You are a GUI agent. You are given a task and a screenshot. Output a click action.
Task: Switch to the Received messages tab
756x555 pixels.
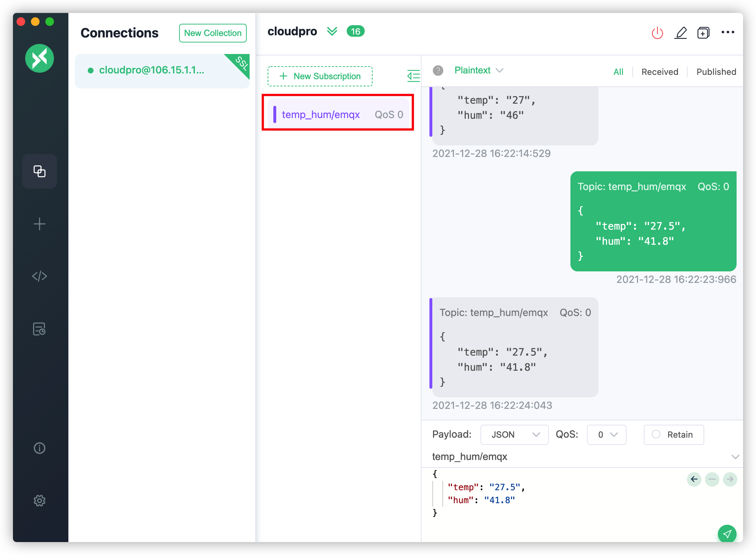pyautogui.click(x=660, y=72)
